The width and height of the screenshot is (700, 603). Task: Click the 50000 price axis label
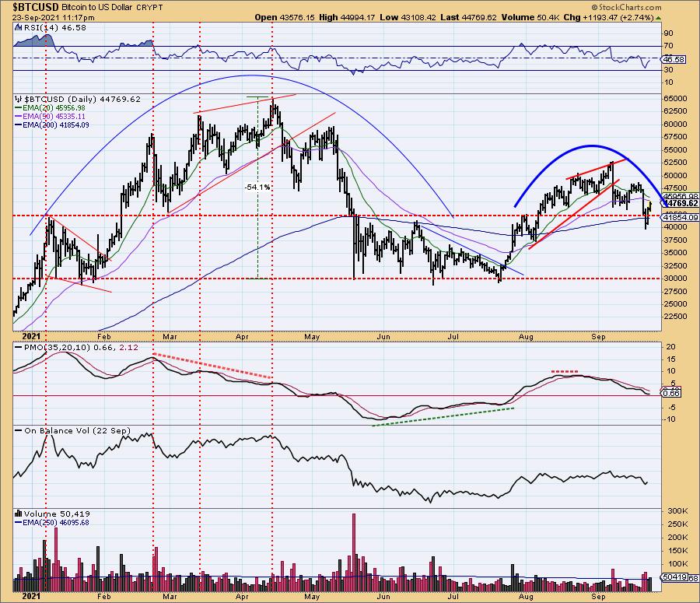(x=675, y=176)
